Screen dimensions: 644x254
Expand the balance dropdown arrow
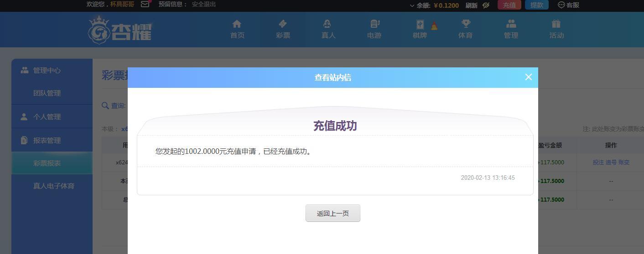(412, 5)
